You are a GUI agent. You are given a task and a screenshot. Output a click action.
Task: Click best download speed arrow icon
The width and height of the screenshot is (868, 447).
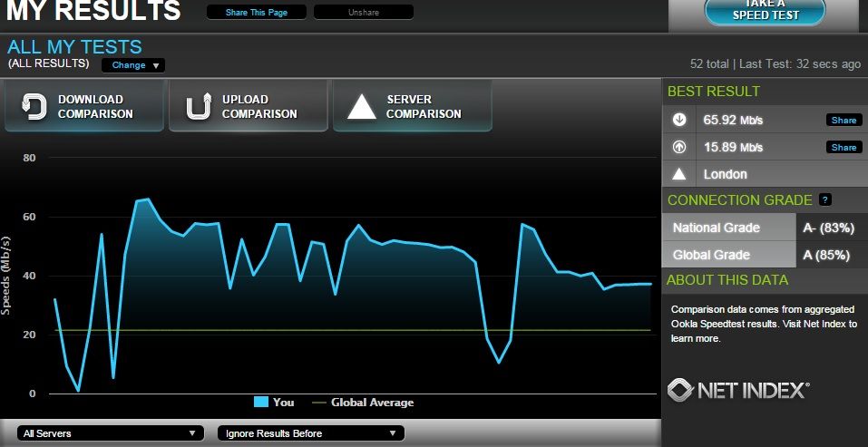[x=679, y=120]
